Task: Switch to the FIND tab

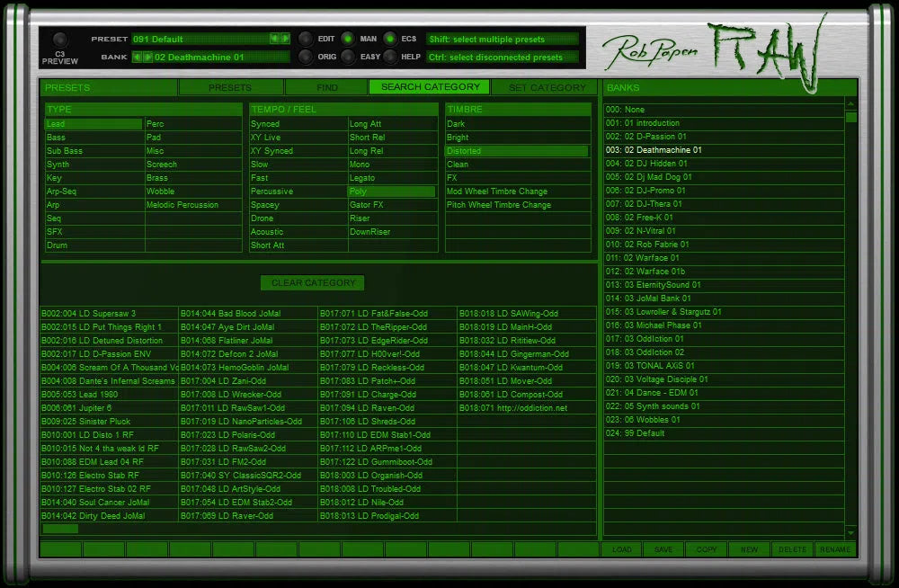Action: [x=326, y=87]
